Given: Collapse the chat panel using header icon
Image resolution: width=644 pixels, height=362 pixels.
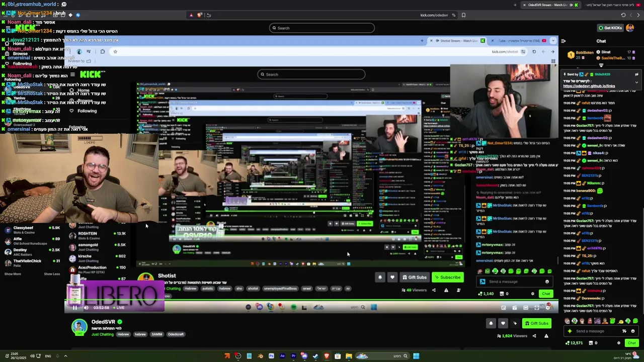Looking at the screenshot, I should 563,41.
